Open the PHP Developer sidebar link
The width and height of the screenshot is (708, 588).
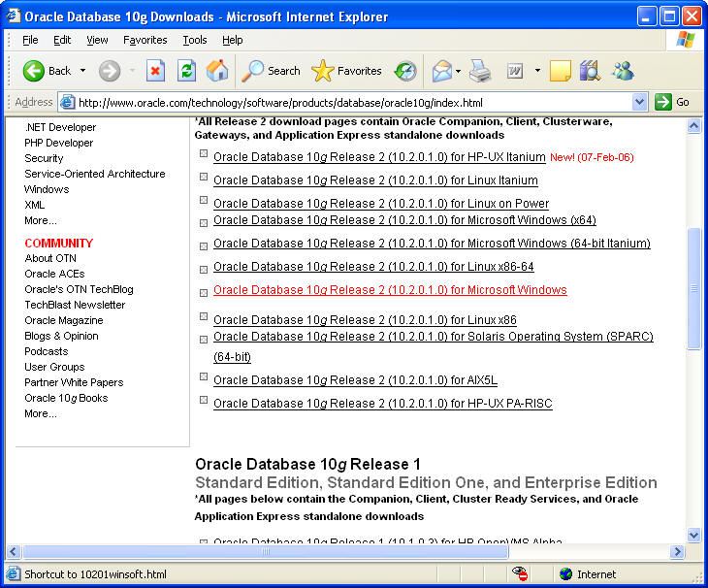point(59,143)
